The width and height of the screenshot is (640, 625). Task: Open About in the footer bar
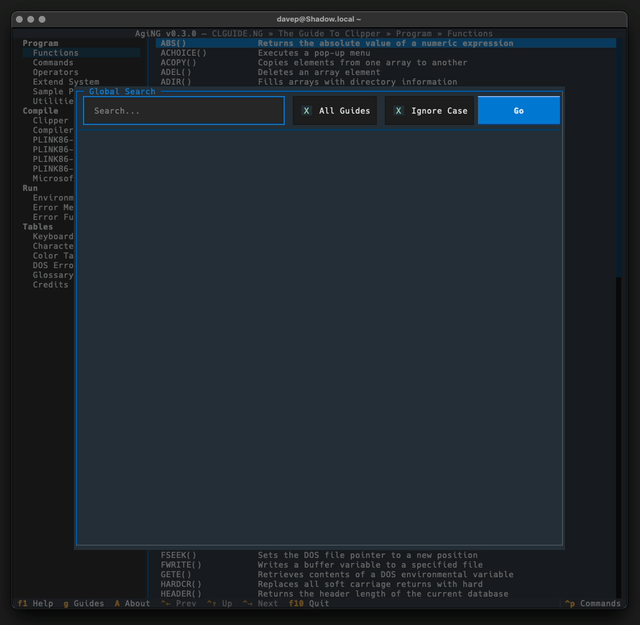pos(132,604)
